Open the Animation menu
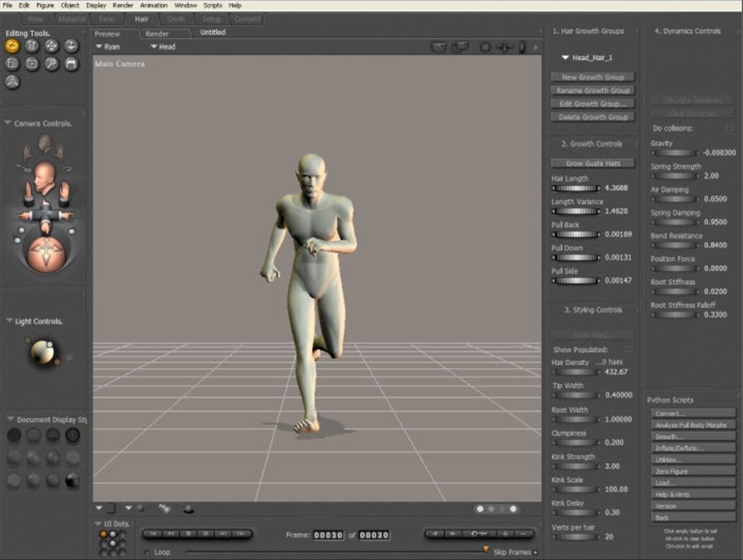 pos(153,5)
